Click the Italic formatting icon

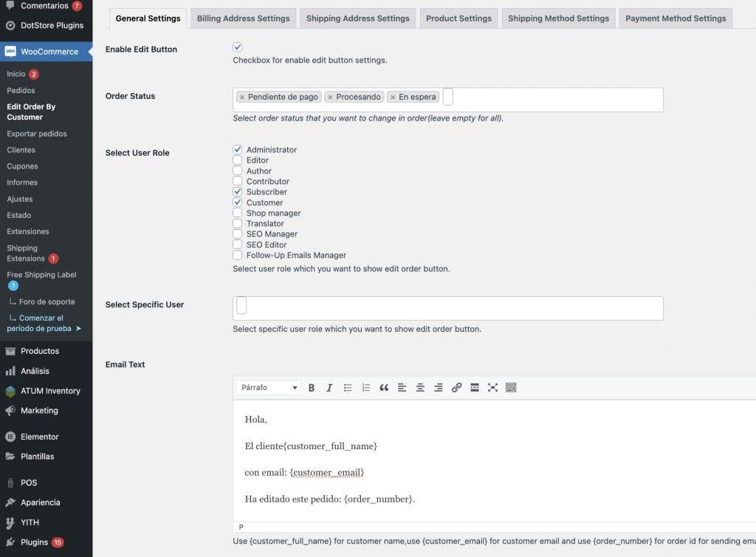tap(329, 388)
